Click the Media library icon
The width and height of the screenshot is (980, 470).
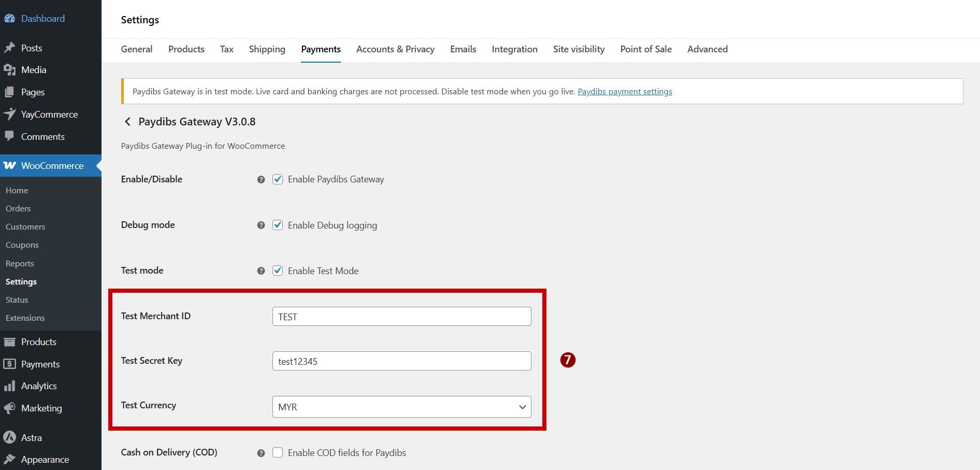click(x=9, y=70)
